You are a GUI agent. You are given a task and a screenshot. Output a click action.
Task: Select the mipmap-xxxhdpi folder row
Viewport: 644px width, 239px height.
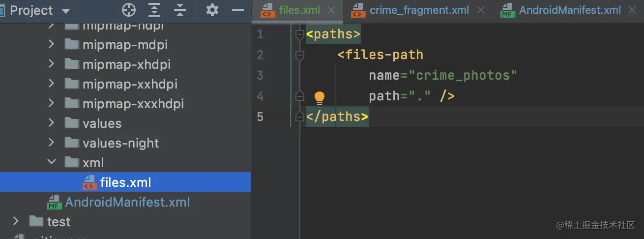tap(125, 104)
